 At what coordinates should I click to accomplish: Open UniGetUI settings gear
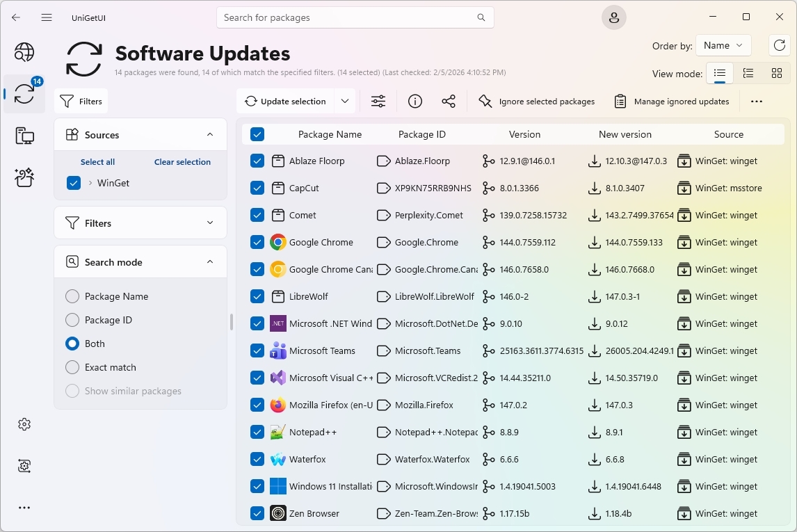tap(24, 424)
